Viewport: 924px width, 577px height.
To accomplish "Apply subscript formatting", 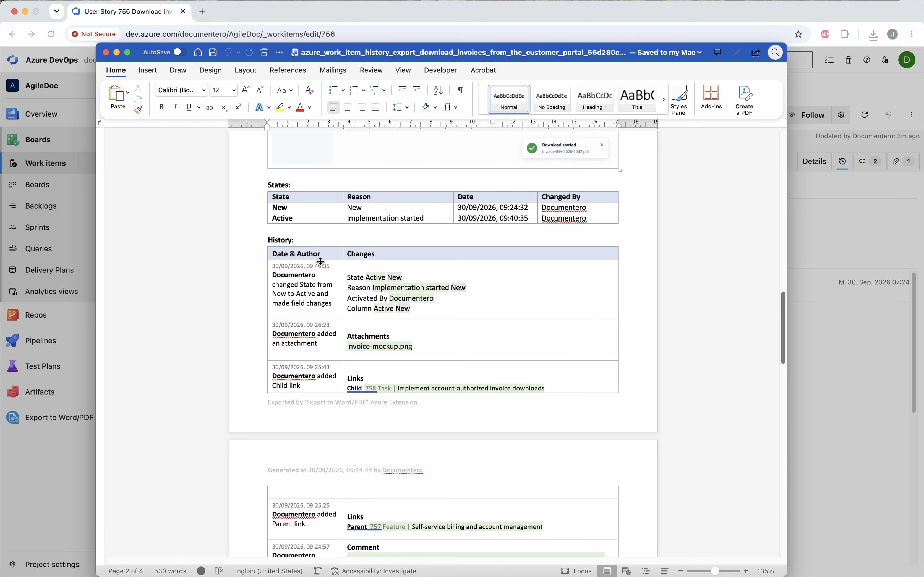I will coord(224,107).
